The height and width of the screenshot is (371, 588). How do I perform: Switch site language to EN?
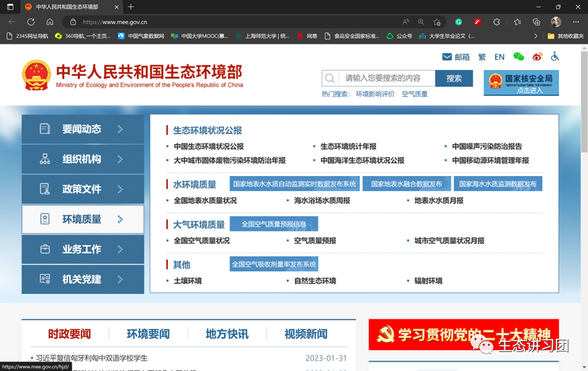(499, 57)
